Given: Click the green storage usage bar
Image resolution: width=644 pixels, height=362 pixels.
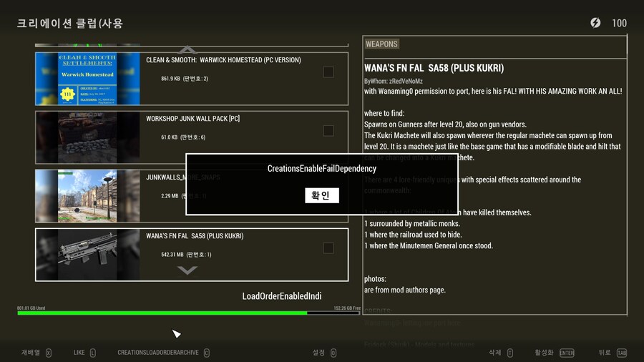Looking at the screenshot, I should tap(162, 313).
